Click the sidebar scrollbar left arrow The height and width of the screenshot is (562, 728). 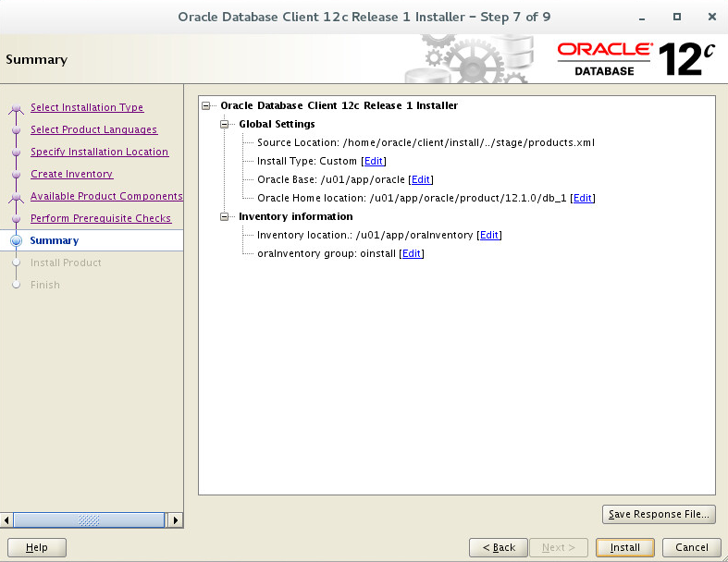pyautogui.click(x=6, y=520)
